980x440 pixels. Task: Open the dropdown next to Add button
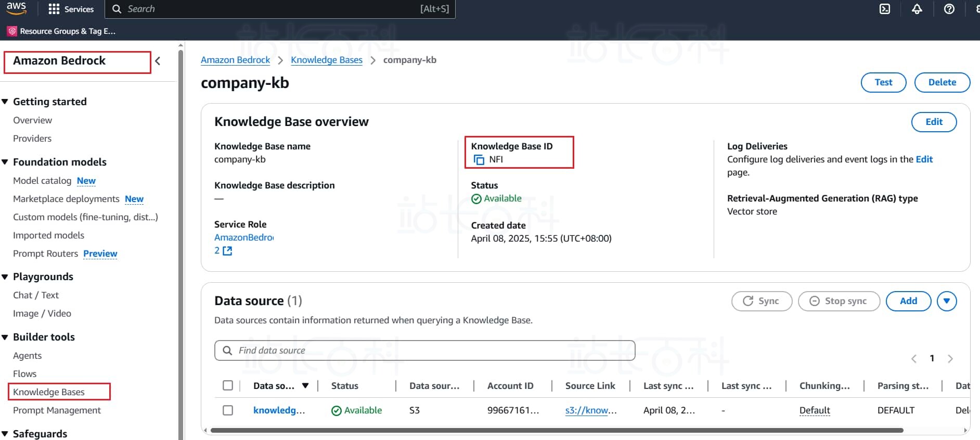point(947,301)
